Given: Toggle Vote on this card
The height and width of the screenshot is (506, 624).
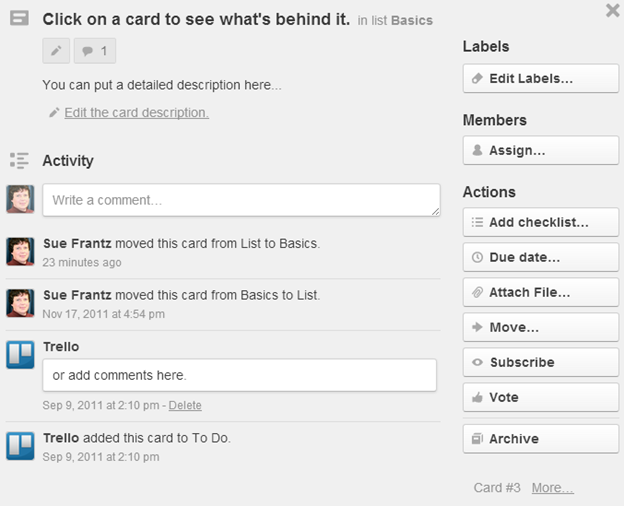Looking at the screenshot, I should pos(541,397).
